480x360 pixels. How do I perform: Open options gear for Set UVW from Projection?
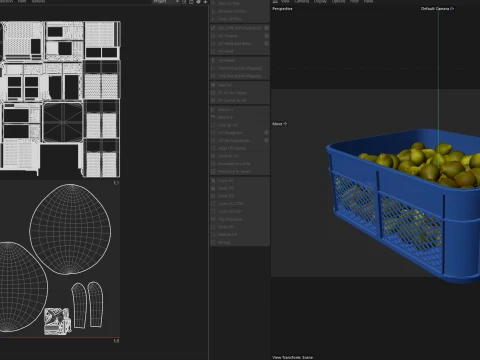click(267, 28)
